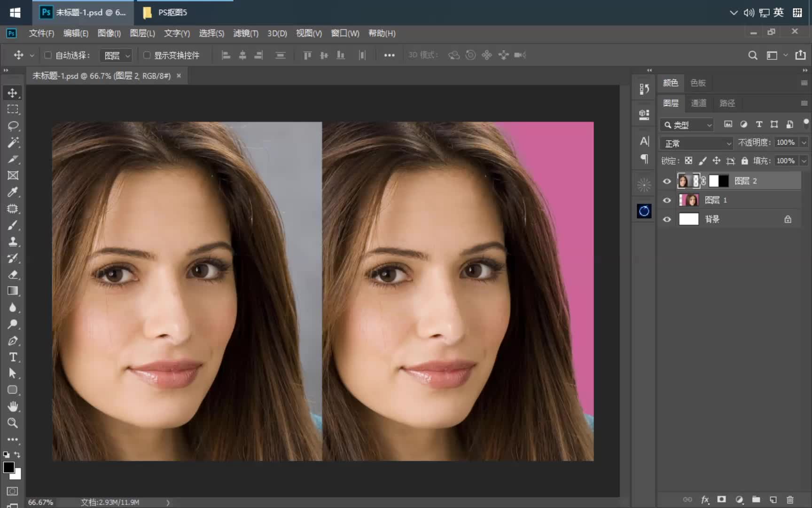Open the 滤镜(T) menu
Screen dimensions: 812x508
[x=245, y=33]
